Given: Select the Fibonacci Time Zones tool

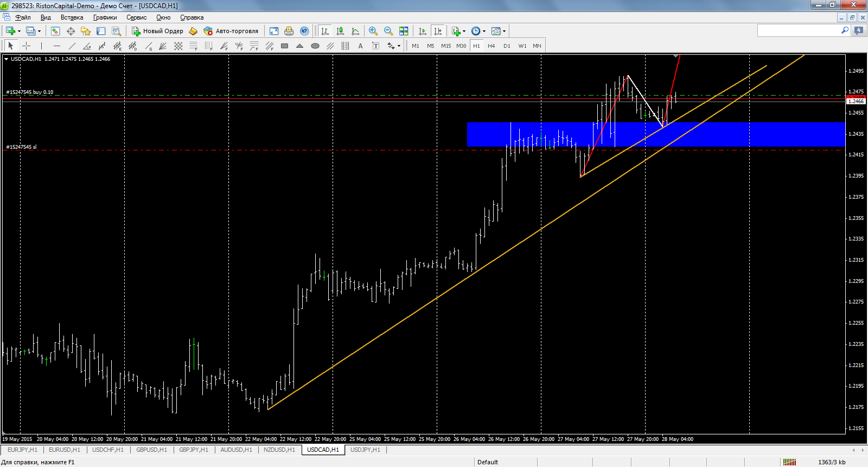Looking at the screenshot, I should 208,46.
